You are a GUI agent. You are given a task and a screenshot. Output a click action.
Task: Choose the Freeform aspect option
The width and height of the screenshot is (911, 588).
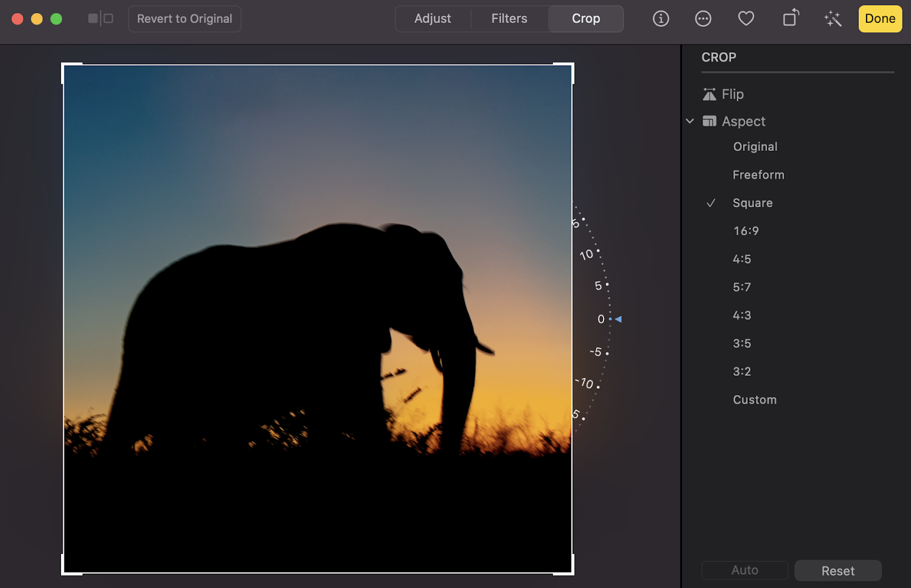pos(758,174)
